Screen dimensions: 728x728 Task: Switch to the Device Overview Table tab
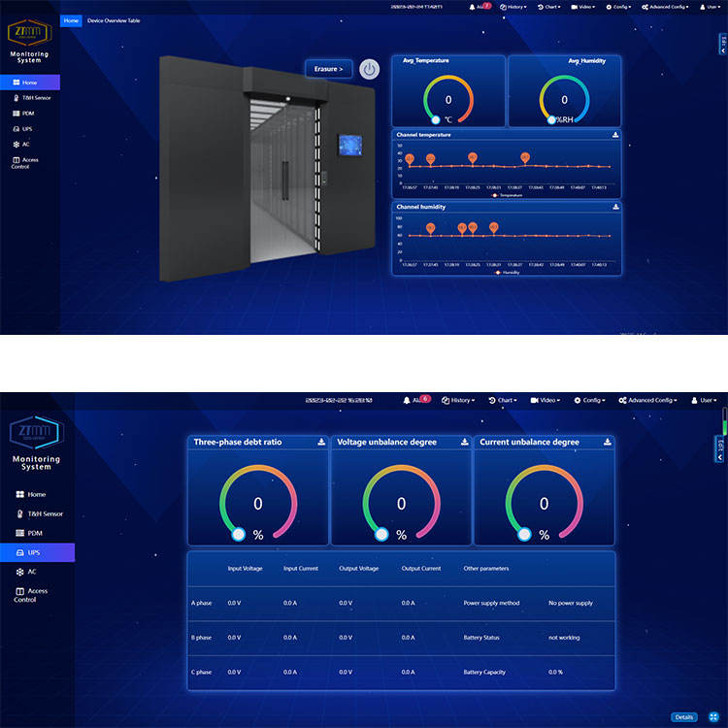[x=113, y=20]
